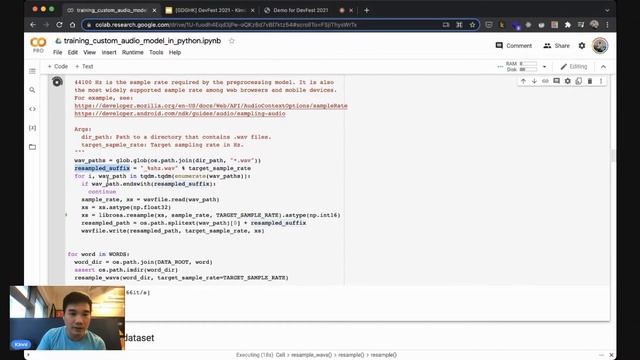Screen dimensions: 640x360
Task: Click the RAM and Disk usage bars
Action: pyautogui.click(x=522, y=67)
